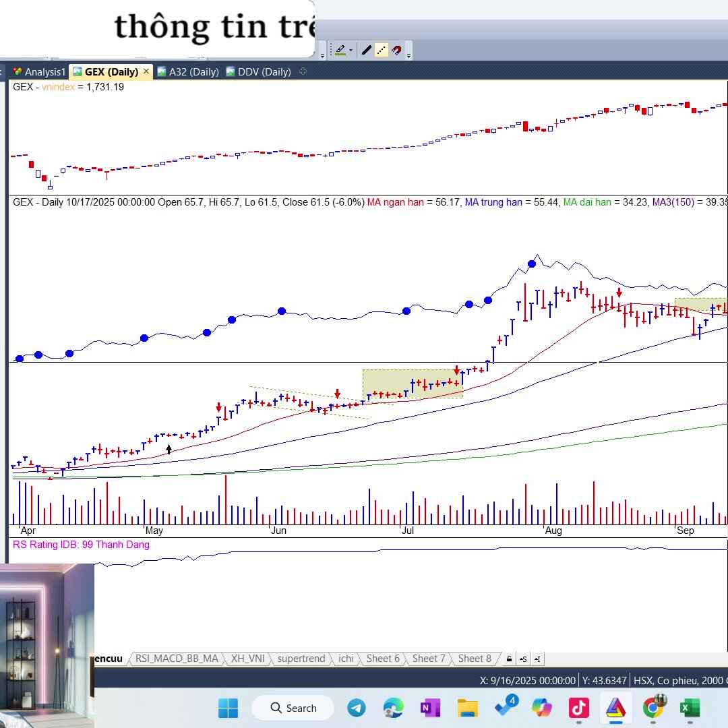Toggle the dotted line style tool
Viewport: 728px width, 728px height.
tap(382, 50)
